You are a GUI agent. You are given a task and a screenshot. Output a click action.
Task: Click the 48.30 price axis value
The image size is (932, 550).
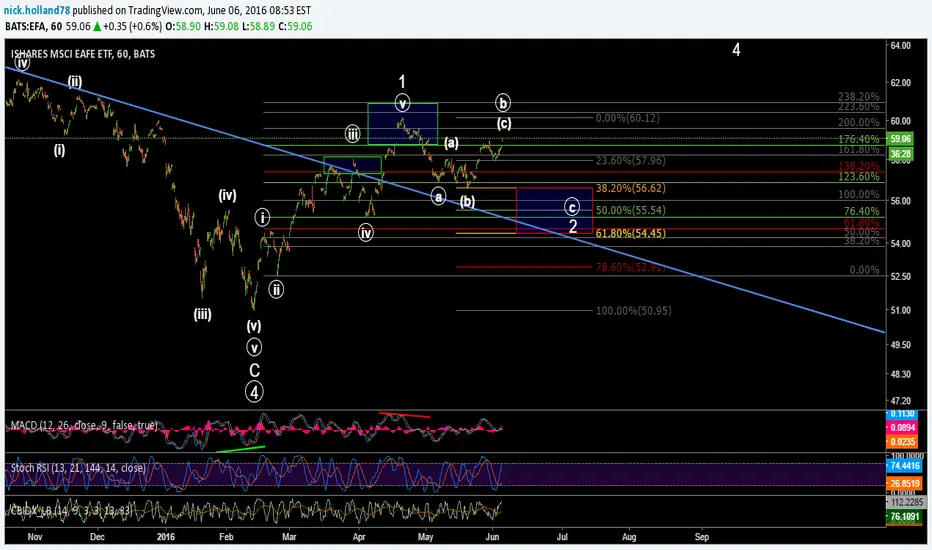pyautogui.click(x=900, y=374)
